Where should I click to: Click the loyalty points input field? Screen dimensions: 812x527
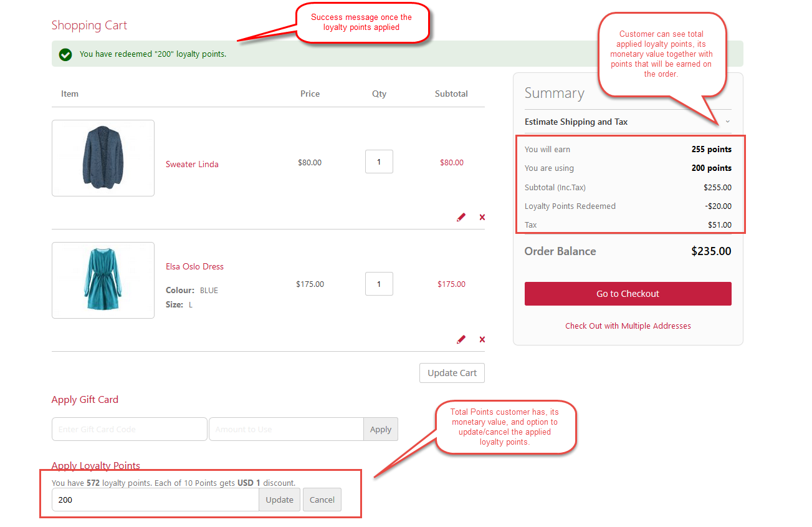coord(155,500)
